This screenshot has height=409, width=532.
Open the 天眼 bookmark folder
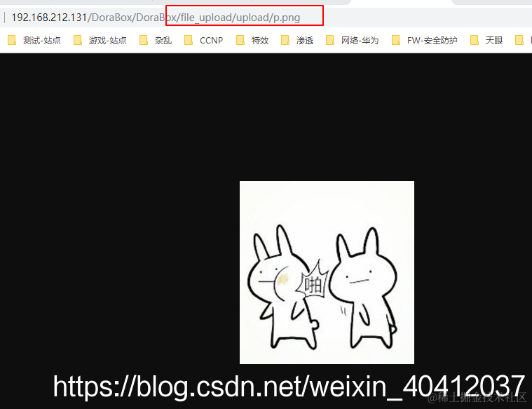point(486,41)
